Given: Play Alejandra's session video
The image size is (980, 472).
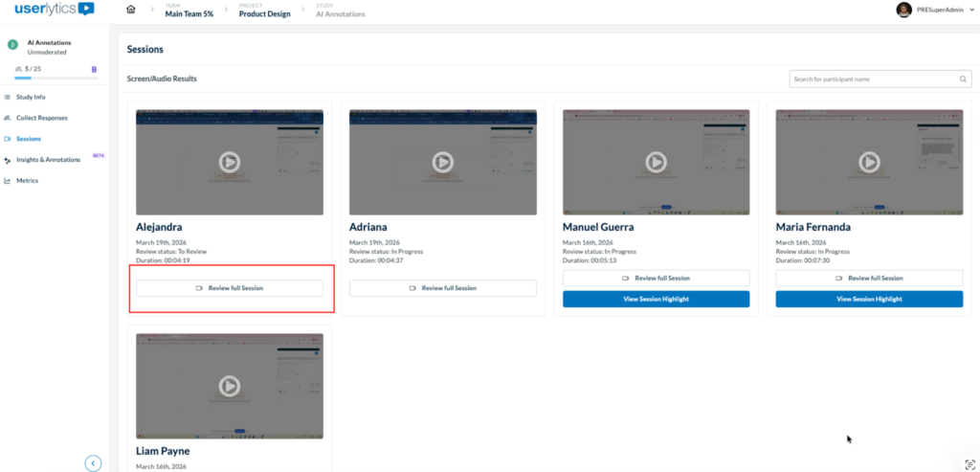Looking at the screenshot, I should (229, 162).
